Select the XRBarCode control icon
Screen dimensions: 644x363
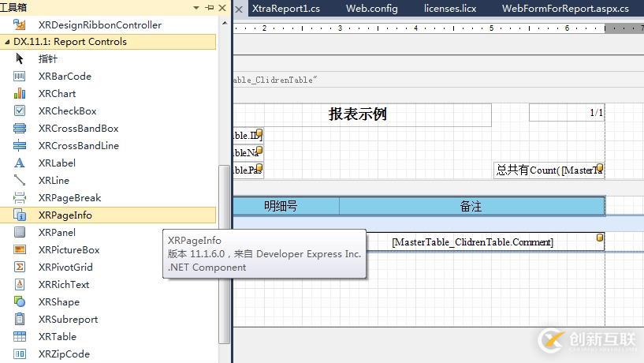[x=19, y=76]
